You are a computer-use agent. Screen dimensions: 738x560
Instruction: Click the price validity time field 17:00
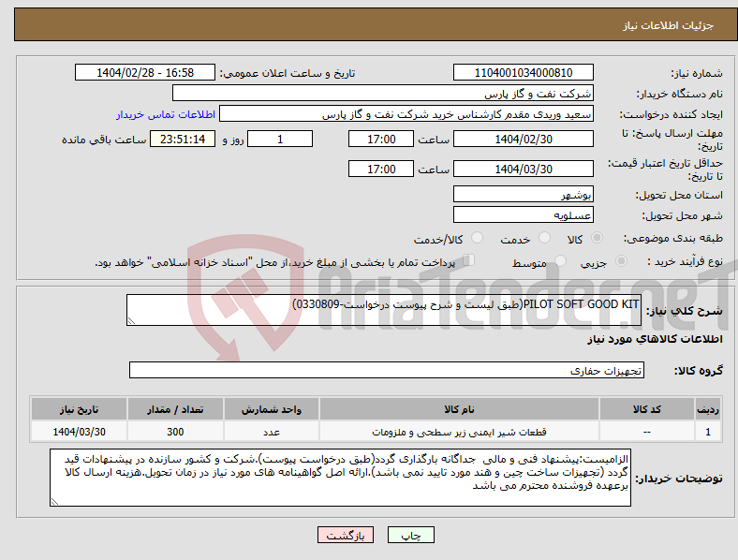pos(381,169)
